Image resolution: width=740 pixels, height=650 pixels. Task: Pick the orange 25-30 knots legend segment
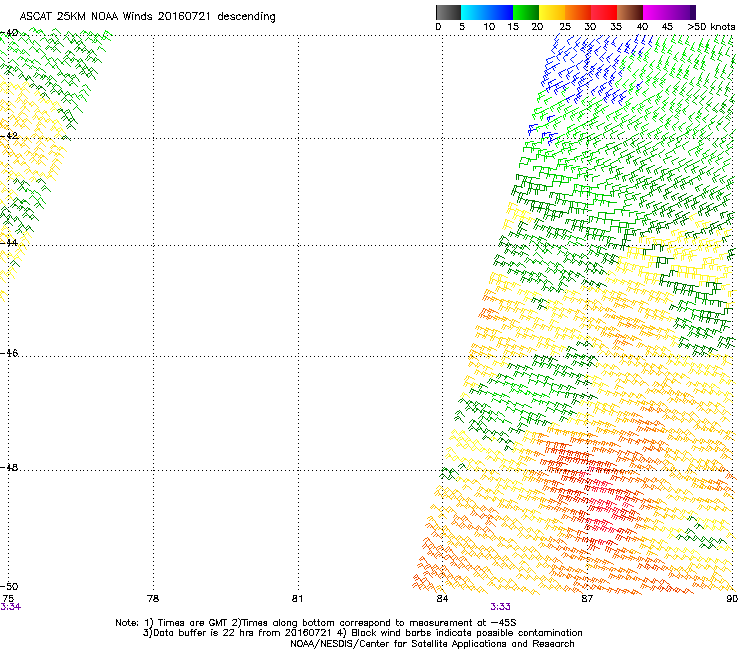(578, 12)
